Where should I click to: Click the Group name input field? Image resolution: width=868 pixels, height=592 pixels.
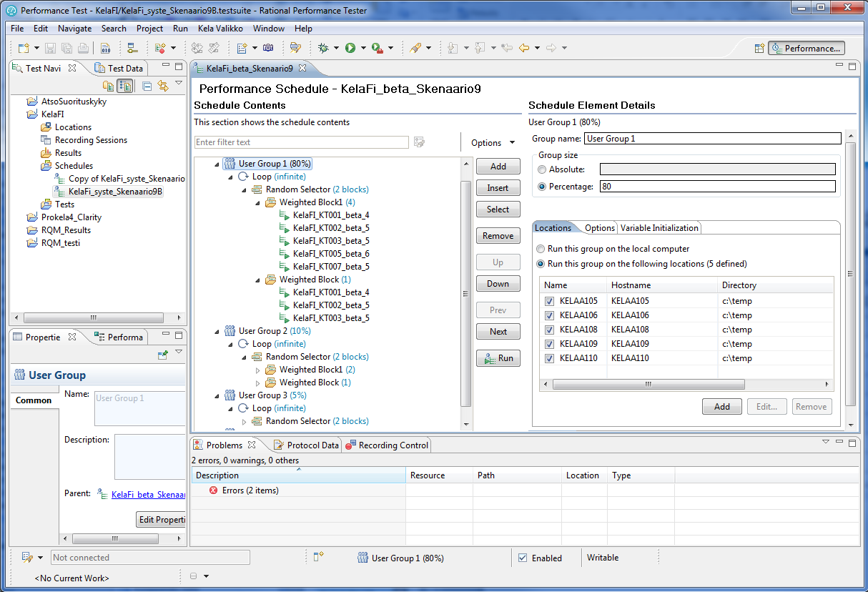click(x=713, y=139)
